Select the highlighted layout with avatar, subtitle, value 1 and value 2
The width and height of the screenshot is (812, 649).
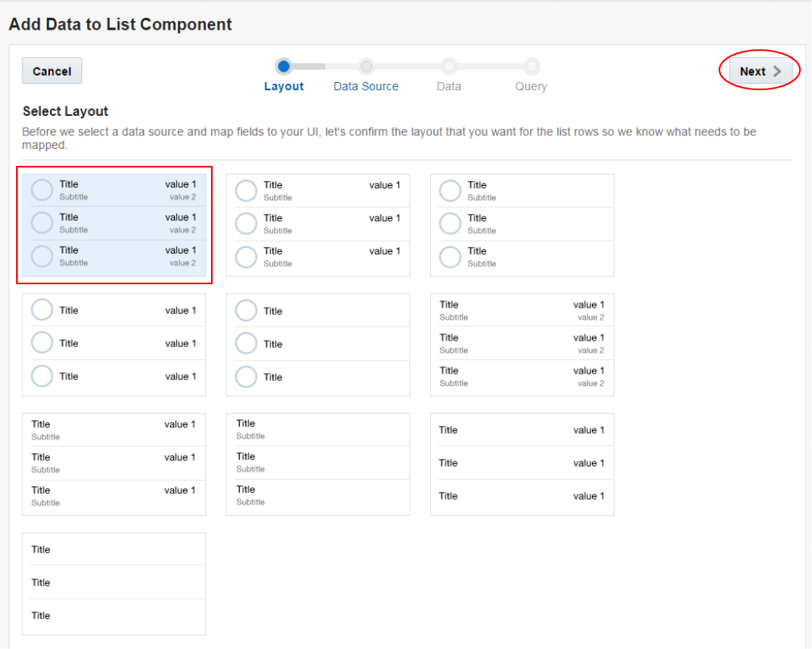click(114, 225)
